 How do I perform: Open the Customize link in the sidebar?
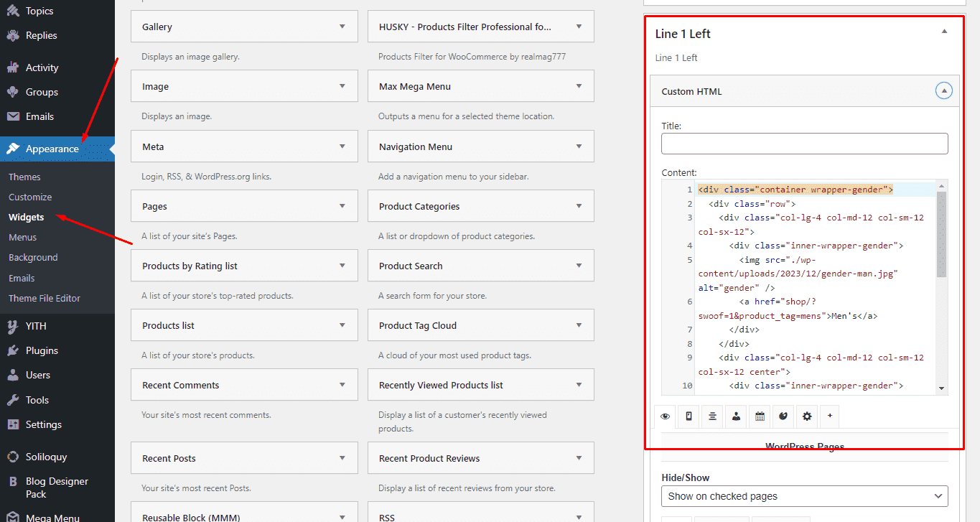[30, 197]
